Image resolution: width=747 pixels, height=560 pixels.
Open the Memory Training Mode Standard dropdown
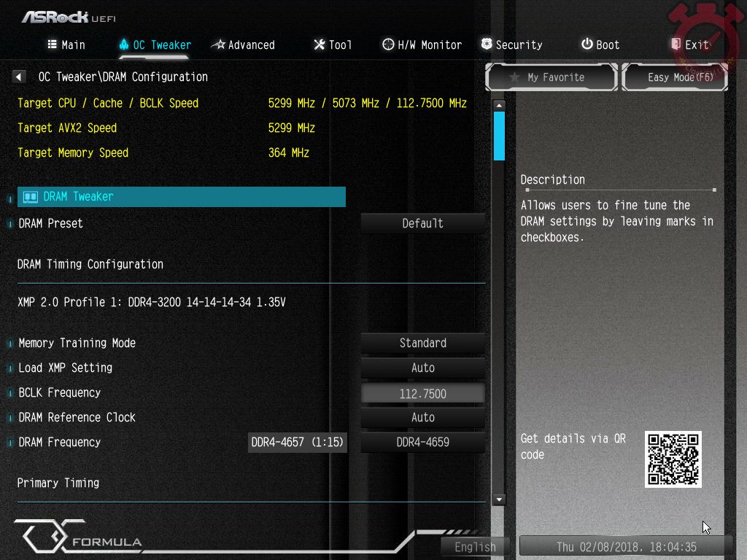422,343
